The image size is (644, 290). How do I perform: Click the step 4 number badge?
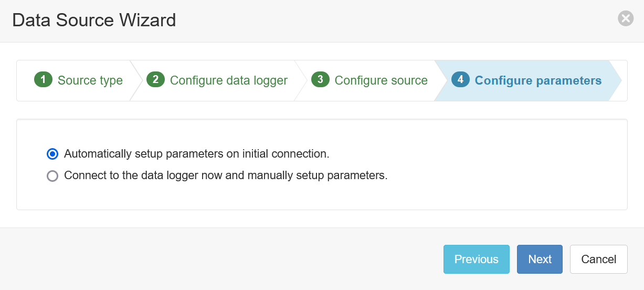460,80
